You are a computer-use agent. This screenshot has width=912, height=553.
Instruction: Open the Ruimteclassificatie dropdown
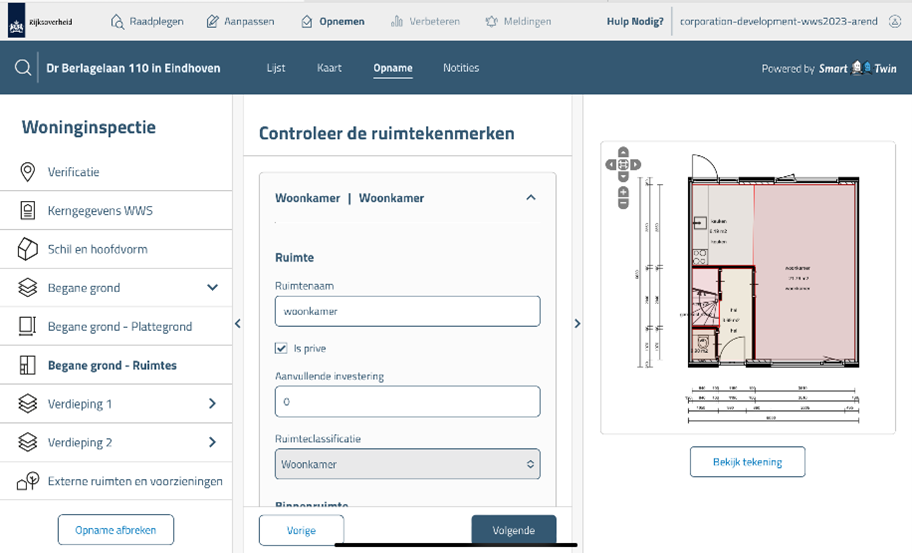(x=407, y=464)
